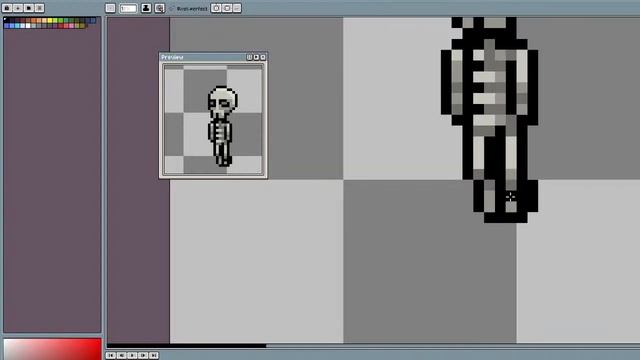Click the fourth palette toolbar button
640x360 pixels.
[39, 8]
